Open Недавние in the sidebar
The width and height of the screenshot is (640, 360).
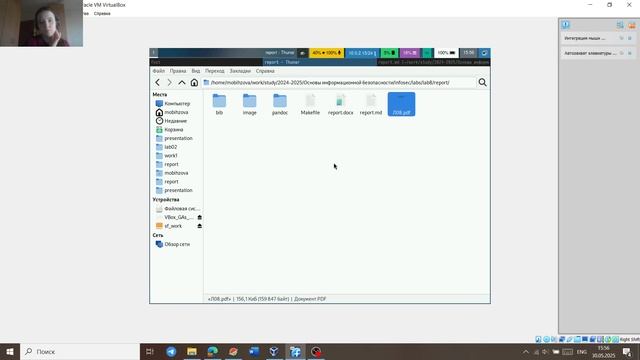point(176,121)
